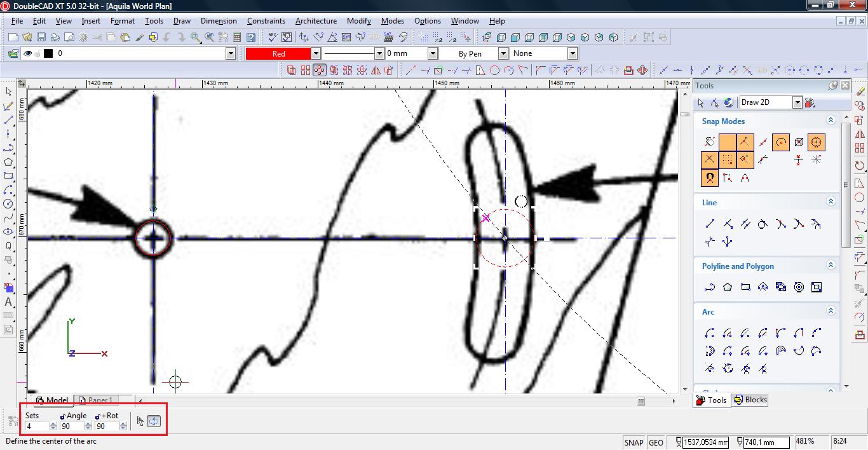Click the spell check ABC icon
The width and height of the screenshot is (868, 450).
pos(272,37)
